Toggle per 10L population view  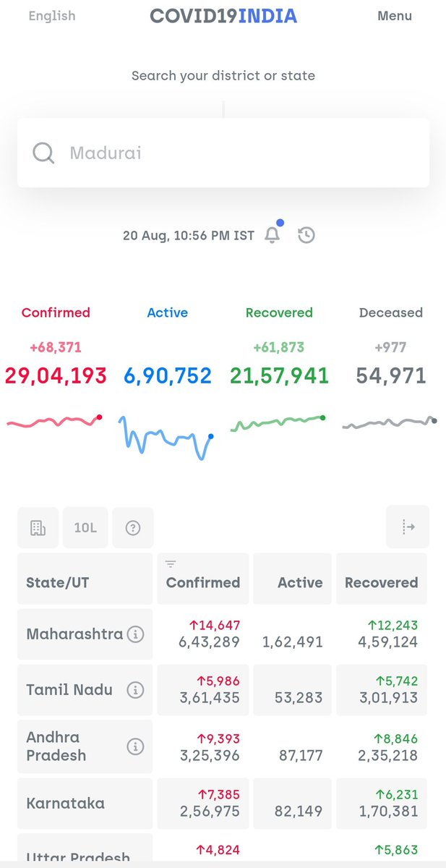click(x=85, y=528)
